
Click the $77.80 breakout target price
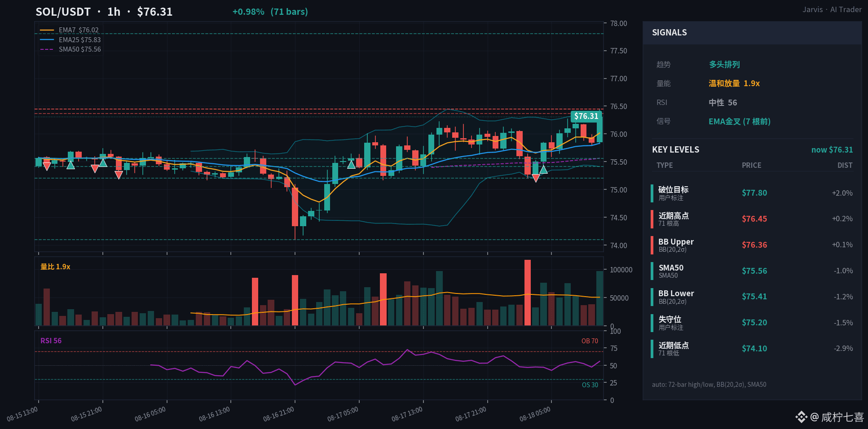754,193
